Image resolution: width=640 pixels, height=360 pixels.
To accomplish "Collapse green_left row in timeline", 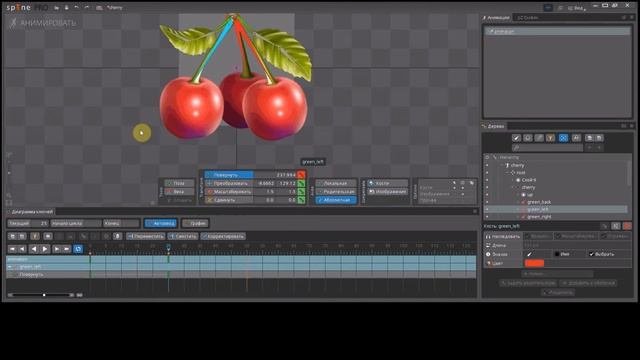I will [x=10, y=267].
